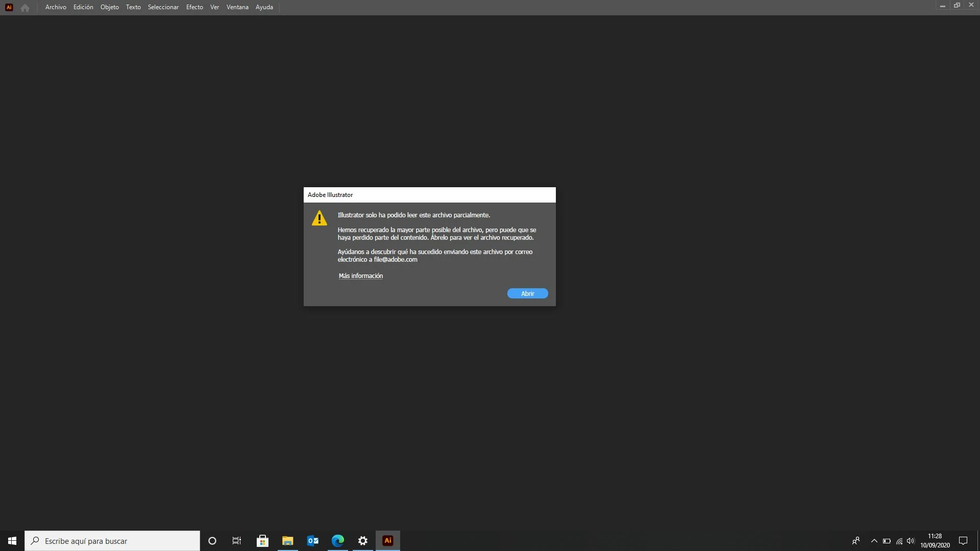Open the Ventana menu
This screenshot has height=551, width=980.
(x=237, y=7)
